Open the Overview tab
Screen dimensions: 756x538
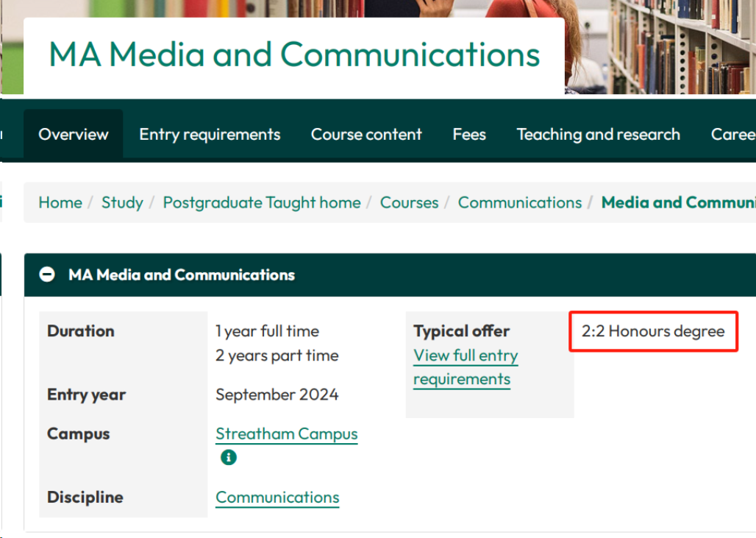click(x=74, y=135)
